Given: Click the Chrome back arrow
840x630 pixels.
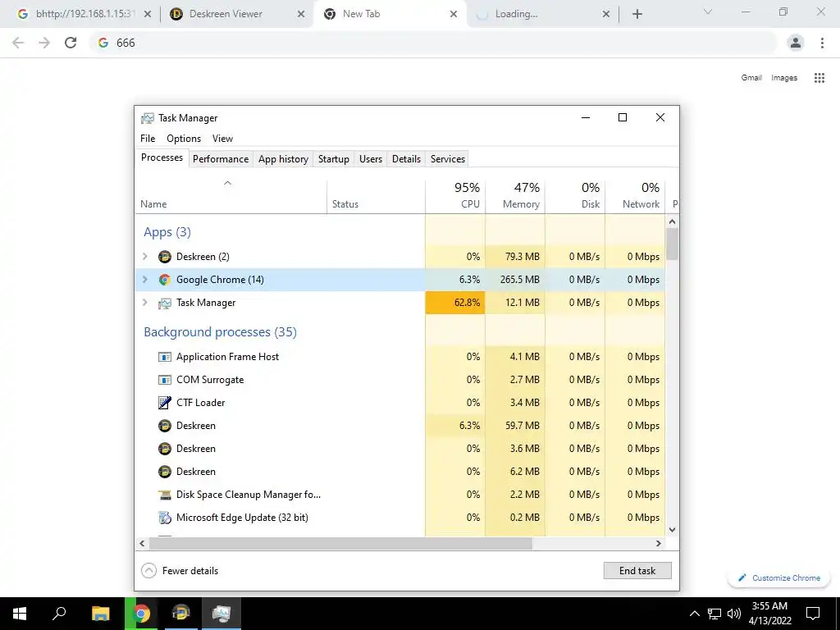Looking at the screenshot, I should coord(18,43).
